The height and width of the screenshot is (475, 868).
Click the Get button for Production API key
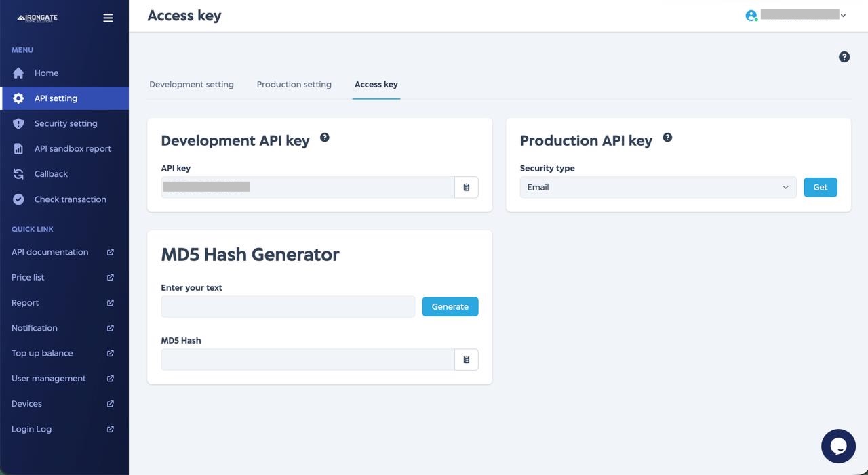click(820, 187)
